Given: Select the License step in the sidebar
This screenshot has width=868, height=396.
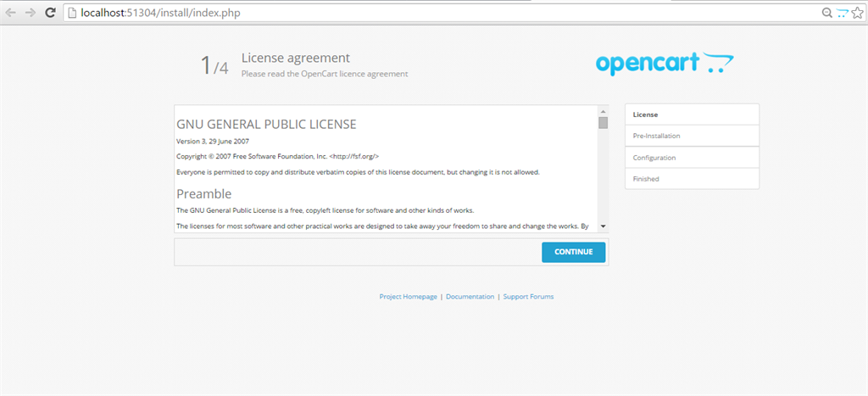Looking at the screenshot, I should [692, 114].
